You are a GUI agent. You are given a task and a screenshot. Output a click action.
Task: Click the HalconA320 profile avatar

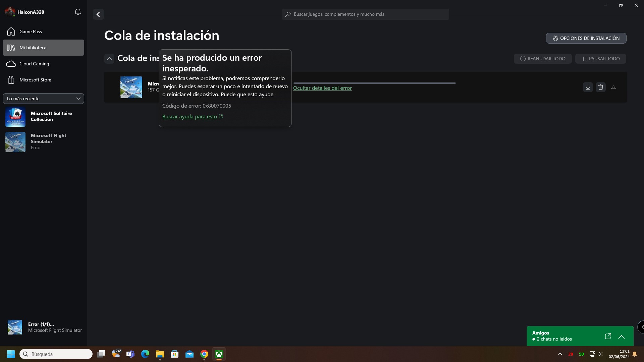click(10, 12)
